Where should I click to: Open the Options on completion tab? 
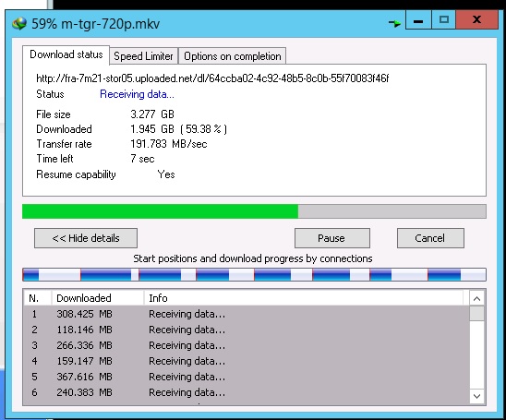(233, 56)
